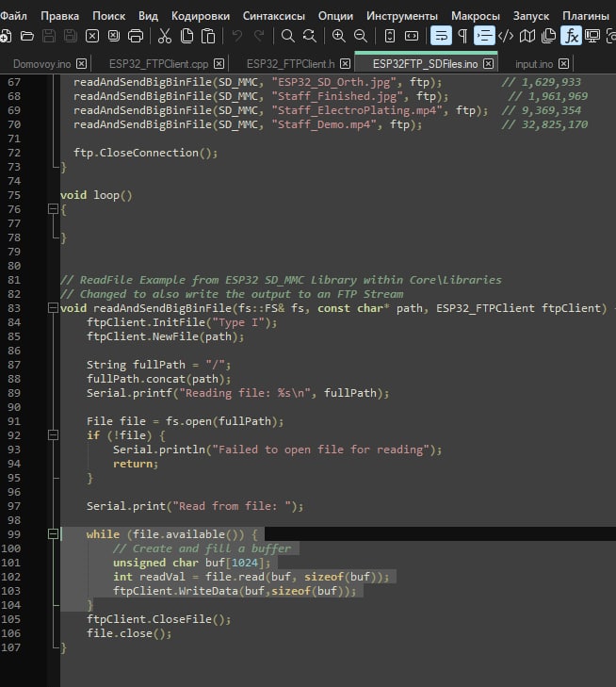Image resolution: width=616 pixels, height=687 pixels.
Task: Close the ESP32_FTPClient.h tab
Action: [345, 64]
